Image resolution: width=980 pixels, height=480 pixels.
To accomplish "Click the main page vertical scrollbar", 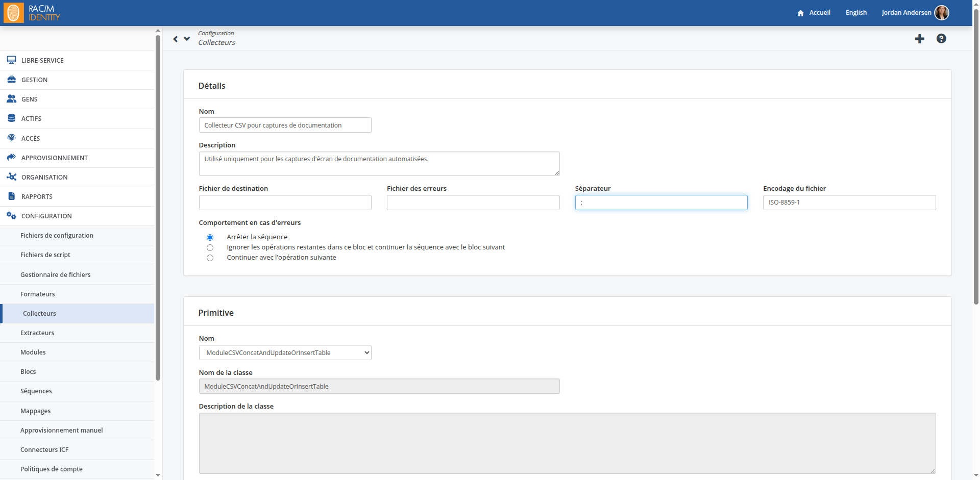I will [x=976, y=156].
